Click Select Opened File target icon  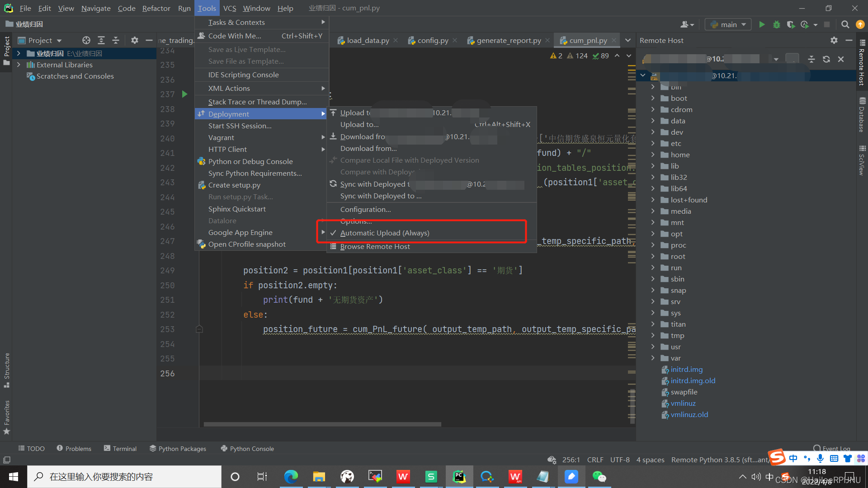click(x=86, y=40)
